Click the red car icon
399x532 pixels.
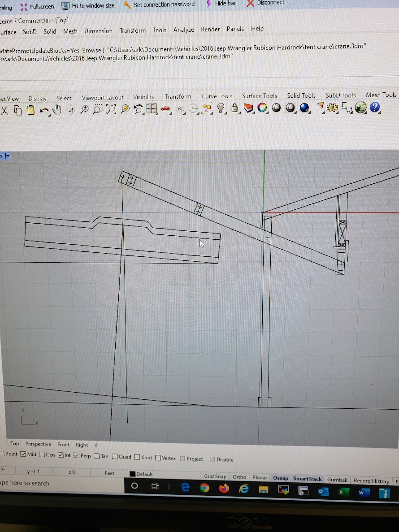tap(166, 108)
